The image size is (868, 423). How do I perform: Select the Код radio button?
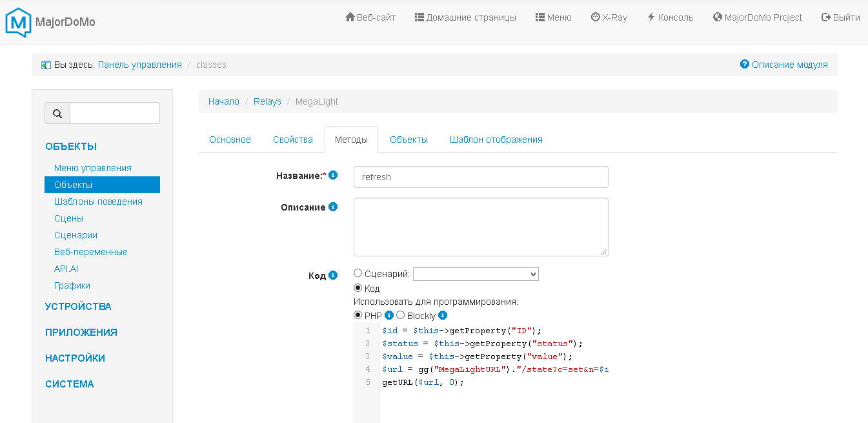click(358, 288)
